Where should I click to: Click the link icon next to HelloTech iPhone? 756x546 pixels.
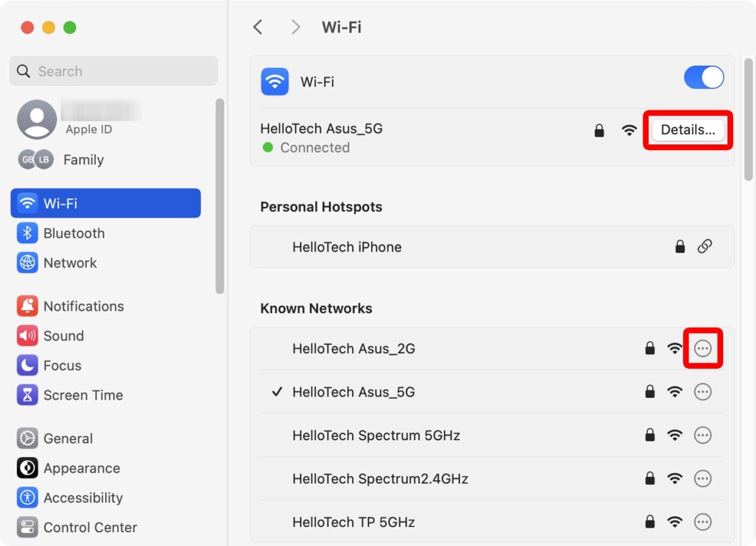click(706, 247)
